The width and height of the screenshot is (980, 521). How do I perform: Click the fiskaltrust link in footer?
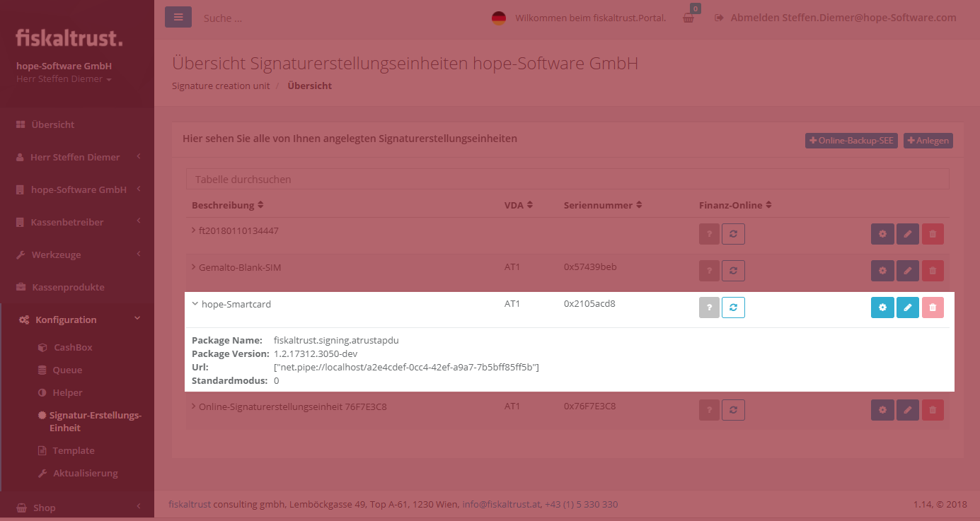tap(190, 504)
